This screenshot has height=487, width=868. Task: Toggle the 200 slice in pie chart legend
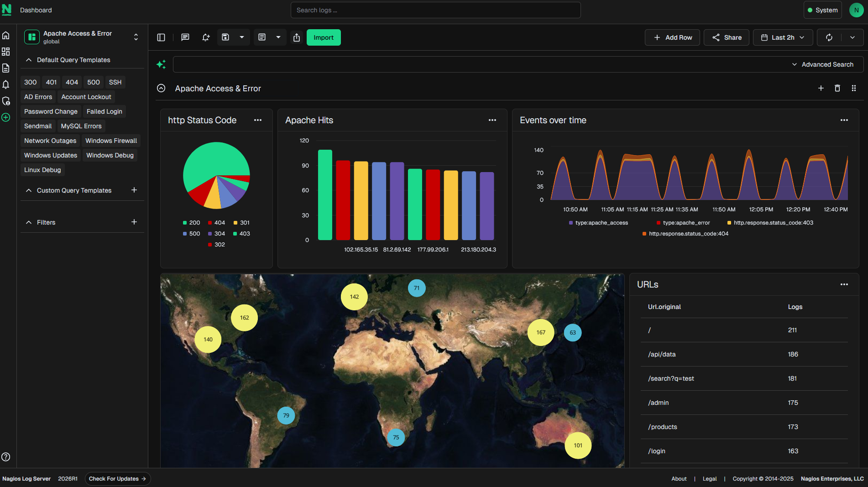[x=191, y=222]
